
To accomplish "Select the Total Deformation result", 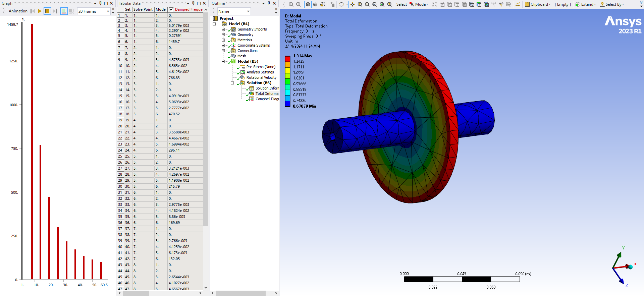I will [267, 94].
